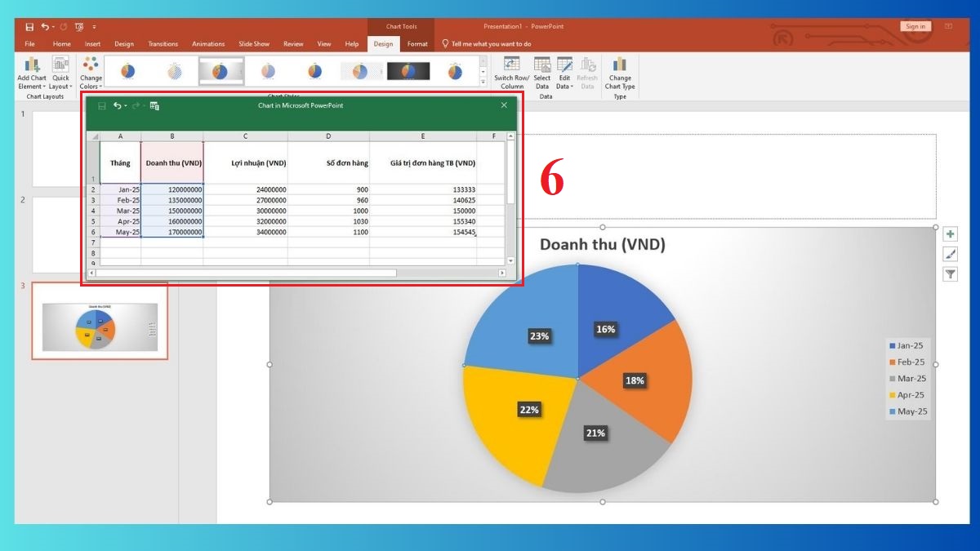Screen dimensions: 980x551
Task: Click Undo in the chart data window
Action: (118, 106)
